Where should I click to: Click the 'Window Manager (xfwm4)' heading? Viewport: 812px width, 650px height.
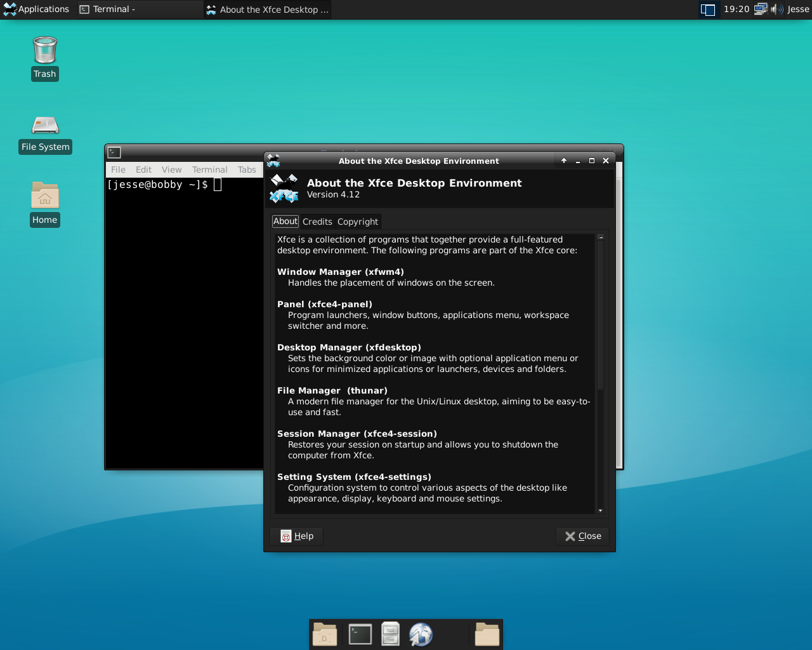pyautogui.click(x=341, y=272)
